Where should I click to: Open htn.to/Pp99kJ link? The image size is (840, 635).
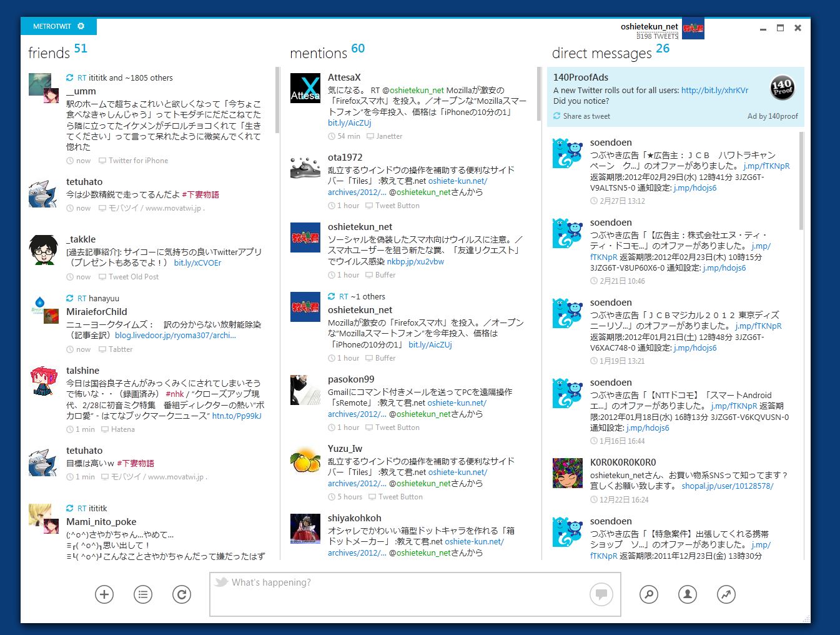(x=237, y=415)
